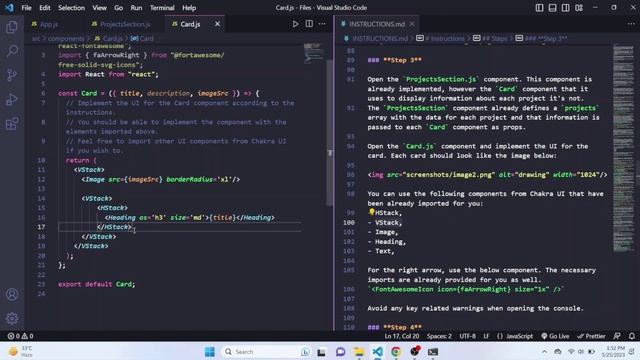This screenshot has height=360, width=640.
Task: Click '### **Step 3**' breadcrumb item
Action: coord(546,38)
